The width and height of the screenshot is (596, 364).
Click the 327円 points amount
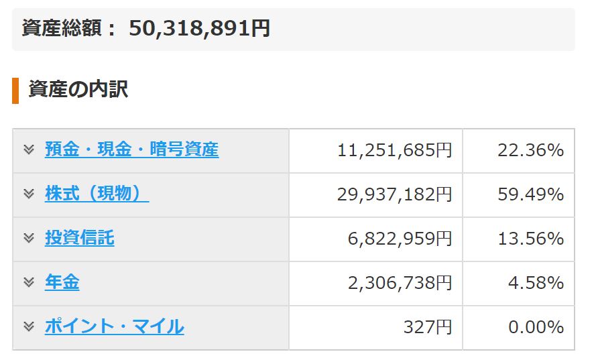pyautogui.click(x=428, y=328)
